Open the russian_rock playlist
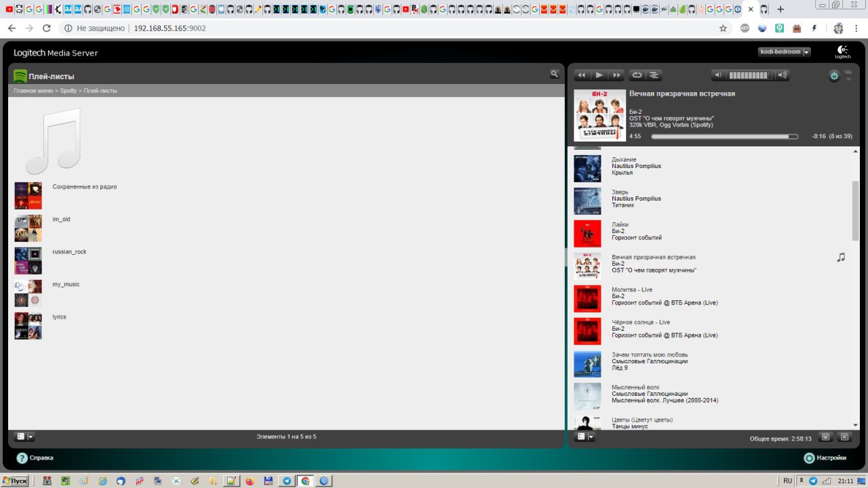 [x=69, y=251]
